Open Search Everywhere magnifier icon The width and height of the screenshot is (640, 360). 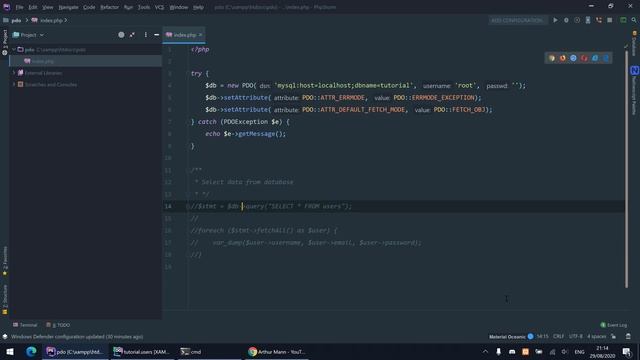(x=634, y=20)
